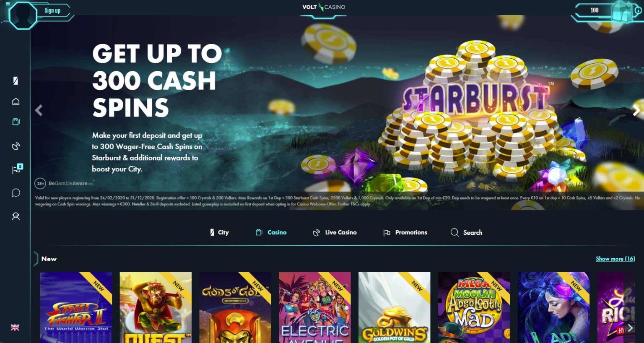Show next games in New row
This screenshot has height=343, width=644.
[x=630, y=328]
